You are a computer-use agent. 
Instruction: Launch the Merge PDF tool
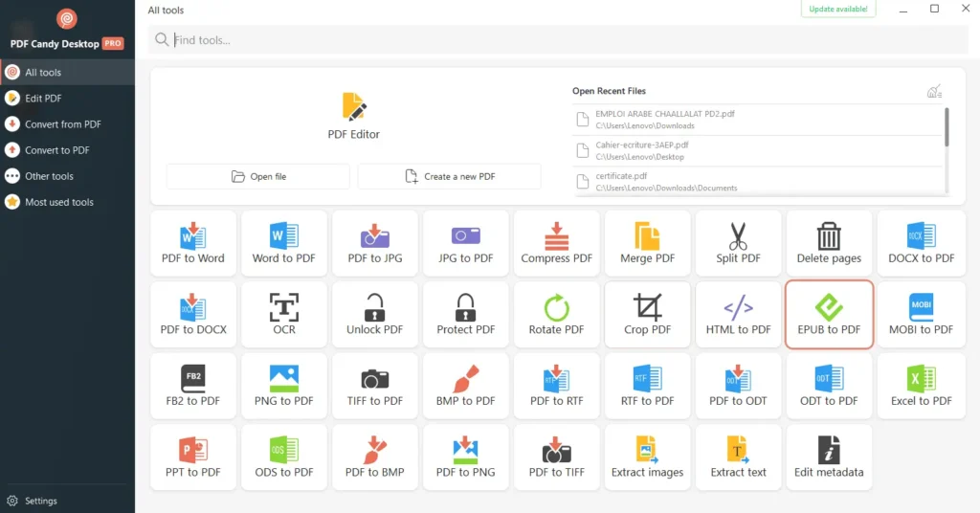click(x=647, y=243)
